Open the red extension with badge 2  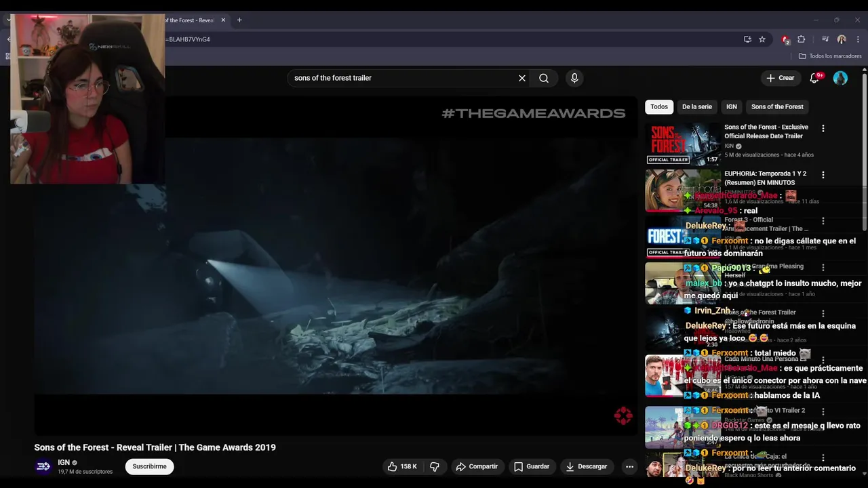point(785,39)
